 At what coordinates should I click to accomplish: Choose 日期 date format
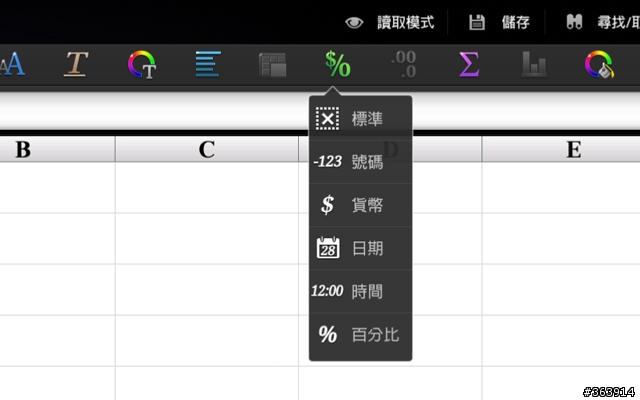click(x=360, y=248)
